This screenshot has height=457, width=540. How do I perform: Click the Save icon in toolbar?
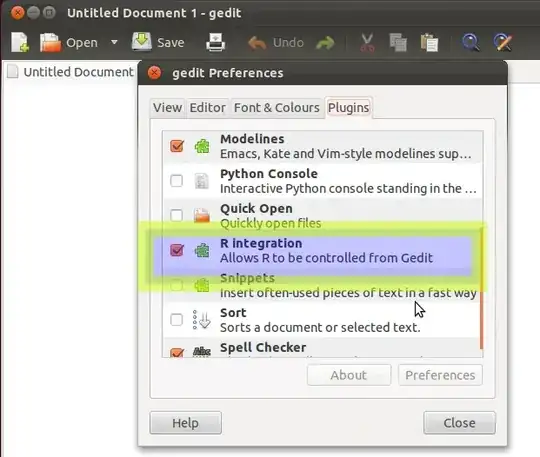click(142, 42)
